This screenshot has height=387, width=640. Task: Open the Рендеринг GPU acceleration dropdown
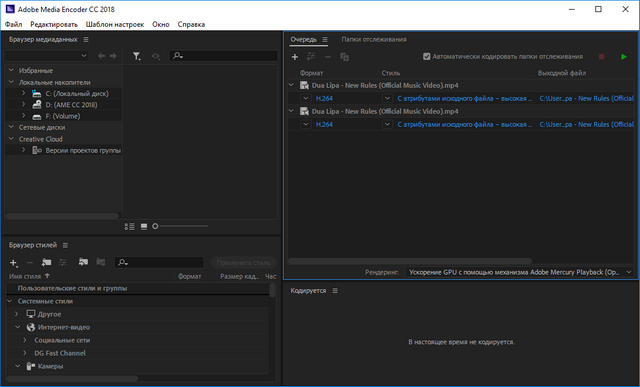[x=520, y=272]
